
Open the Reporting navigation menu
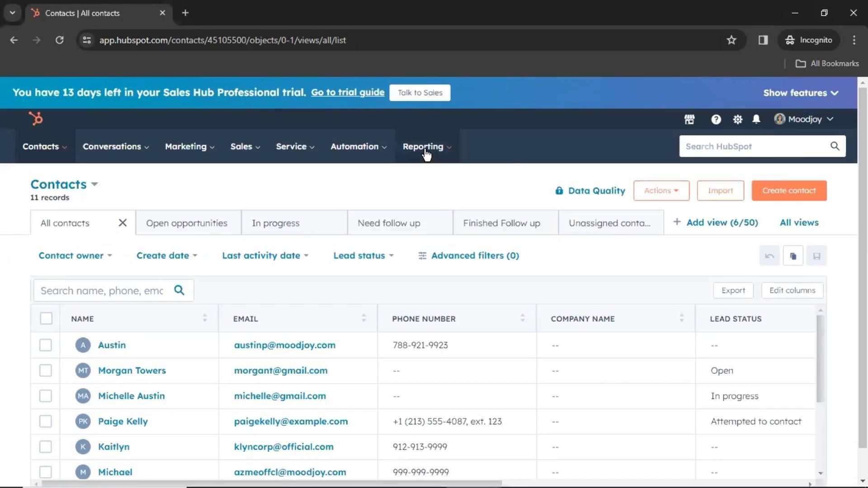click(427, 147)
